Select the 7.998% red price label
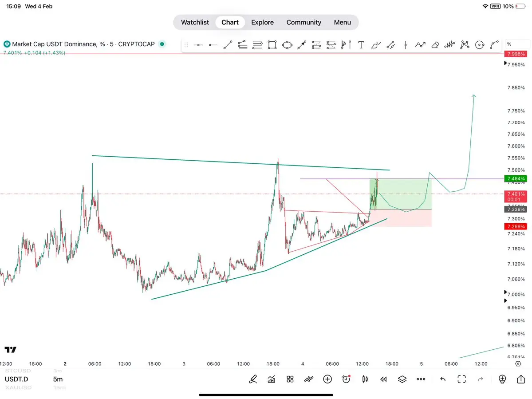 [x=516, y=54]
